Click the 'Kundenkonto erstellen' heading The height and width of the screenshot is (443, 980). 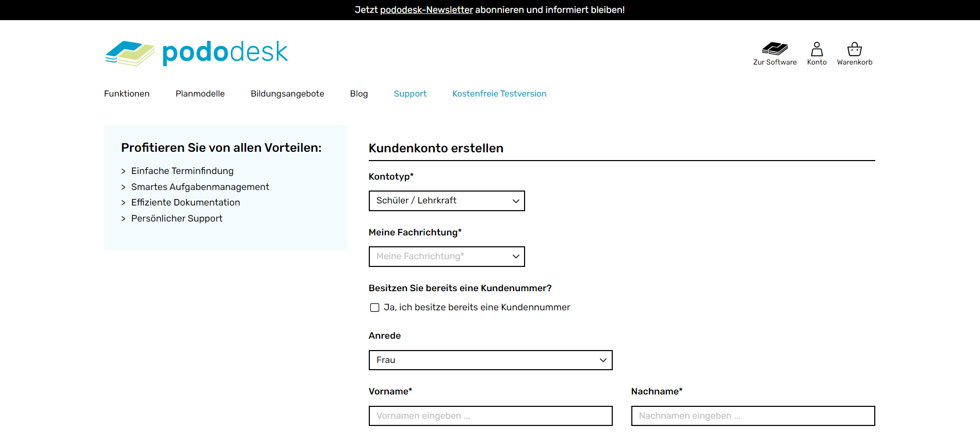tap(436, 148)
